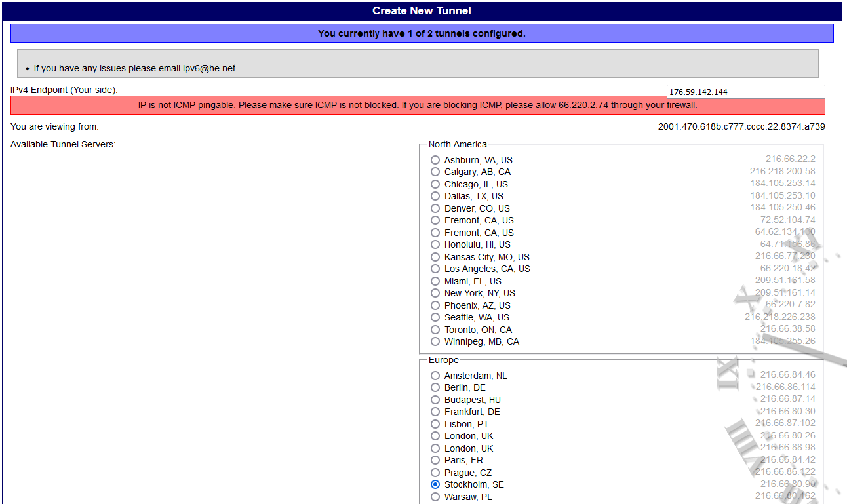This screenshot has width=847, height=504.
Task: Choose Frankfurt, DE tunnel server
Action: coord(435,412)
